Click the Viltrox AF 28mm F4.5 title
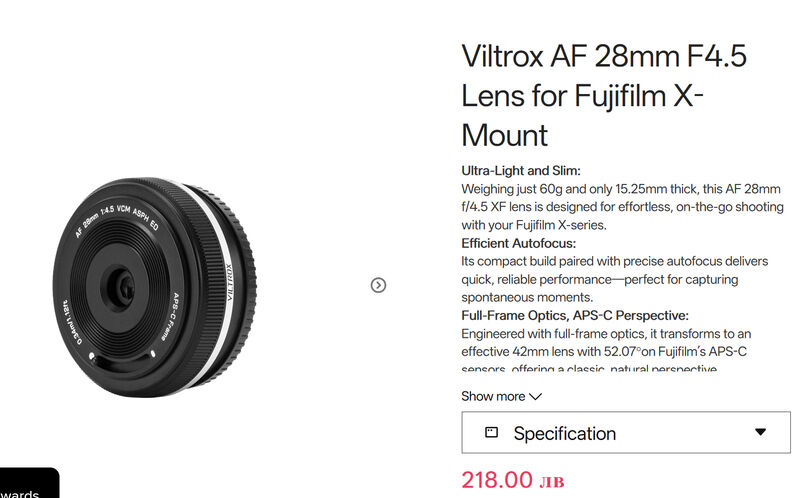This screenshot has height=498, width=800. [604, 95]
